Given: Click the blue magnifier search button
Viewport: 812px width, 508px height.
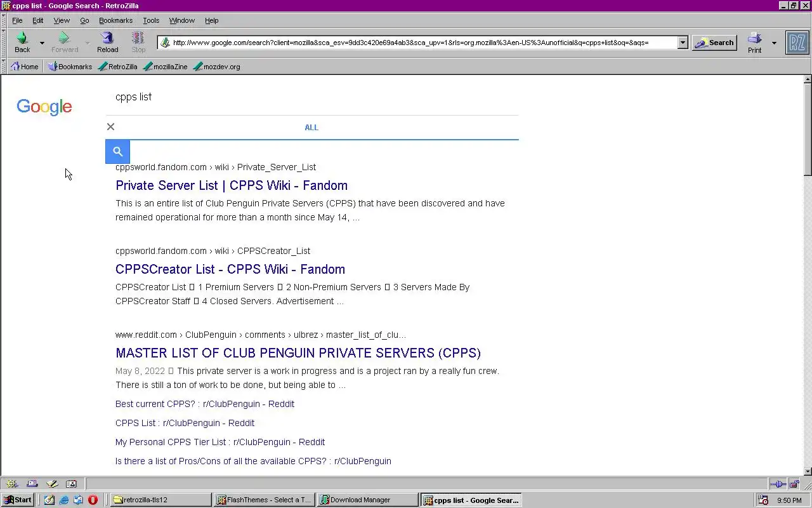Looking at the screenshot, I should tap(117, 151).
